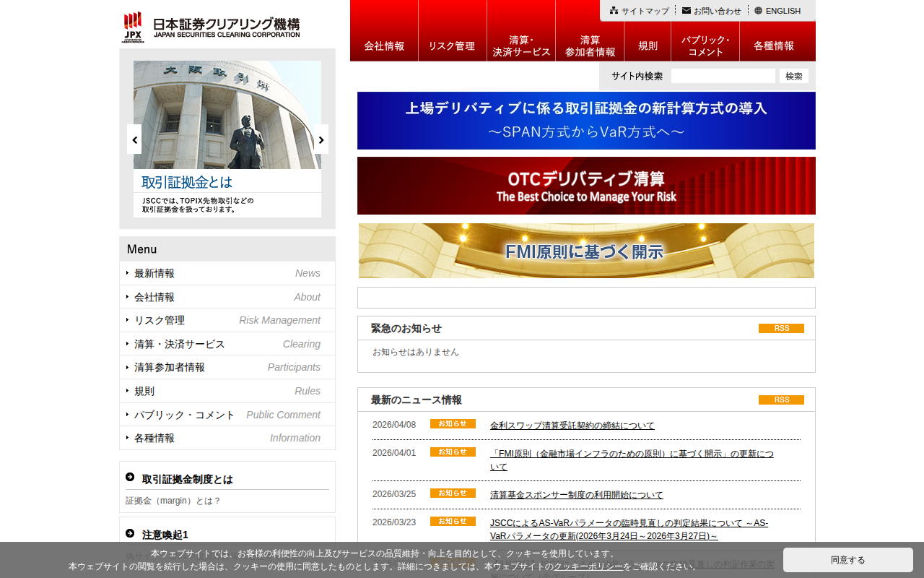The width and height of the screenshot is (924, 578).
Task: Advance carousel with right arrow
Action: coord(321,139)
